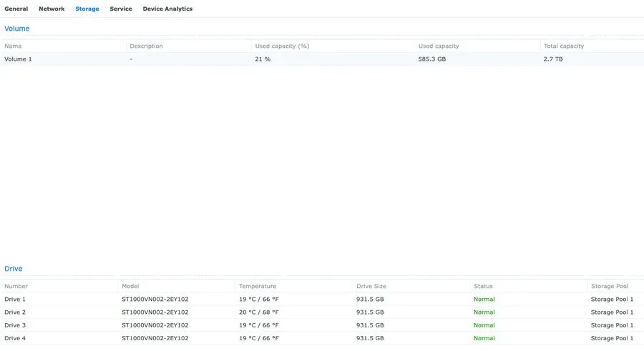Click the 585.3 GB used capacity value
Viewport: 644px width, 351px height.
click(432, 59)
